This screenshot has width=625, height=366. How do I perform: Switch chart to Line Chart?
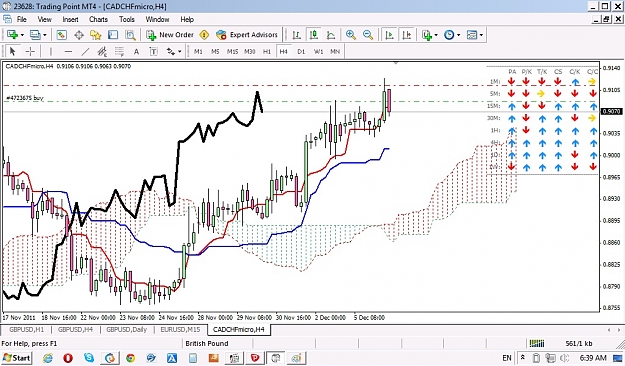(x=331, y=35)
